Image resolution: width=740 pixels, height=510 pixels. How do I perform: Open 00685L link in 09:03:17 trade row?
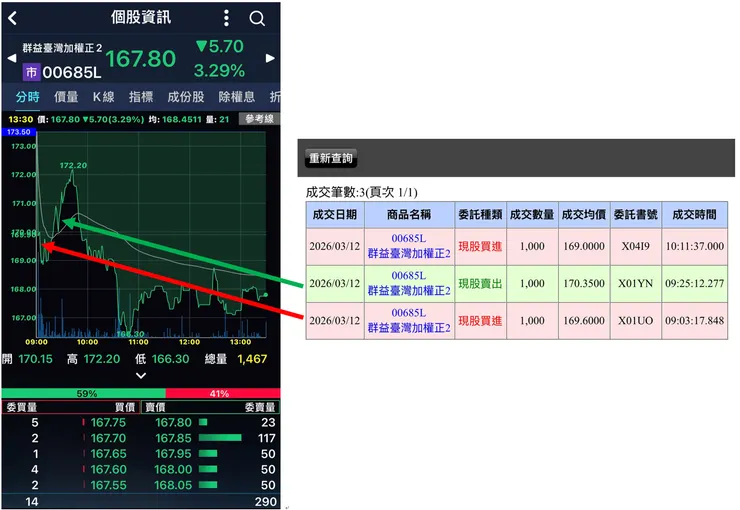tap(409, 313)
